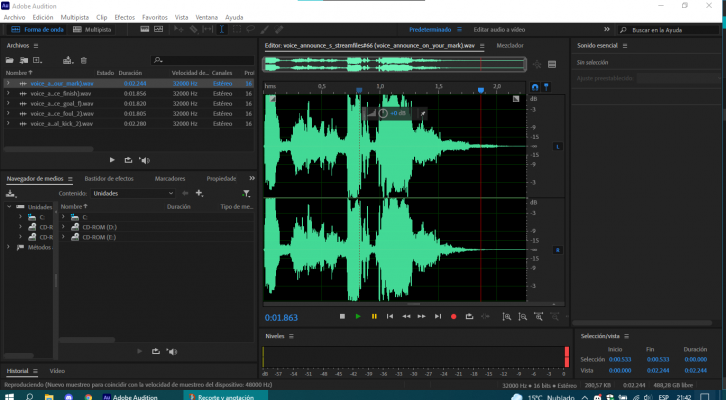Toggle loop playback in editor transport
Screen dimensions: 726x400
pos(469,317)
